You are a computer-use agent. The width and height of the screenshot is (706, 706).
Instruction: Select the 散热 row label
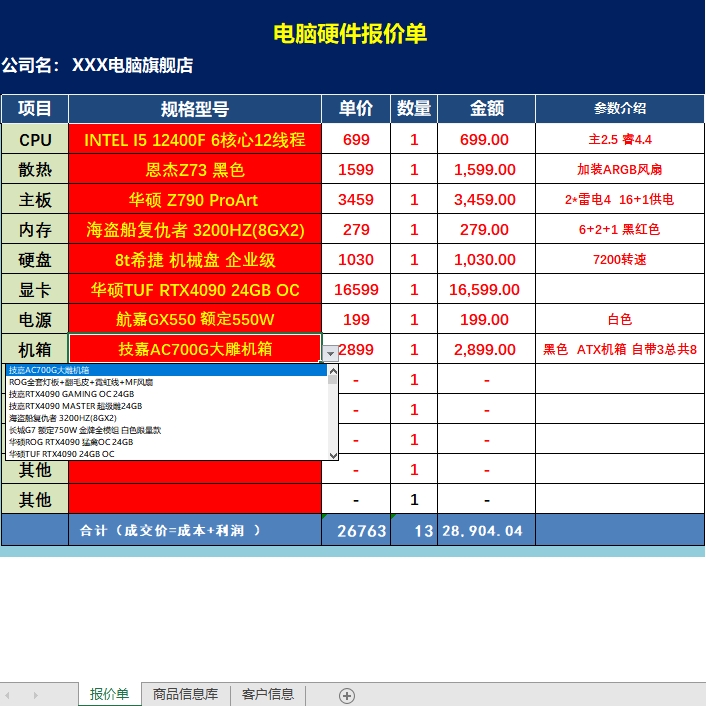(x=35, y=170)
